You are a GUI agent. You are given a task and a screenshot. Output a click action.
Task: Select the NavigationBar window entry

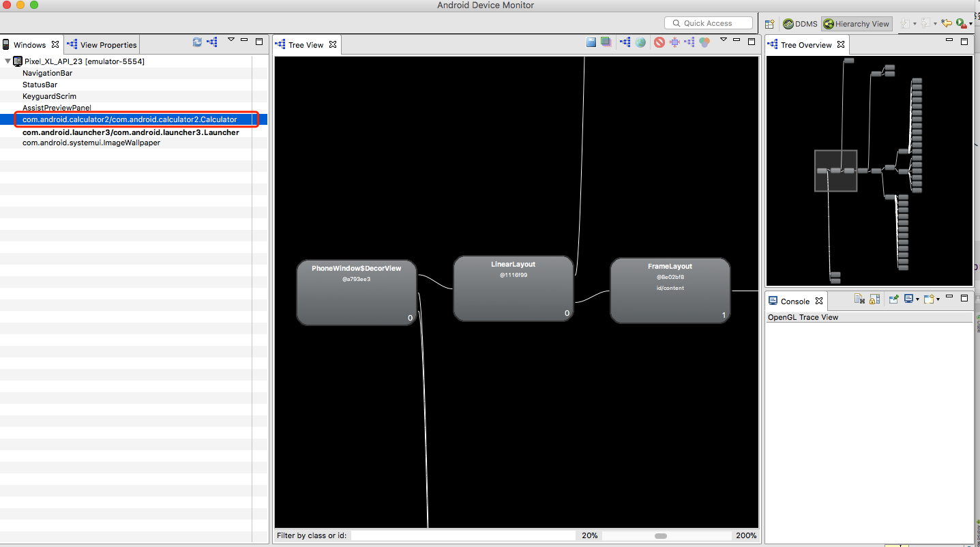point(47,73)
